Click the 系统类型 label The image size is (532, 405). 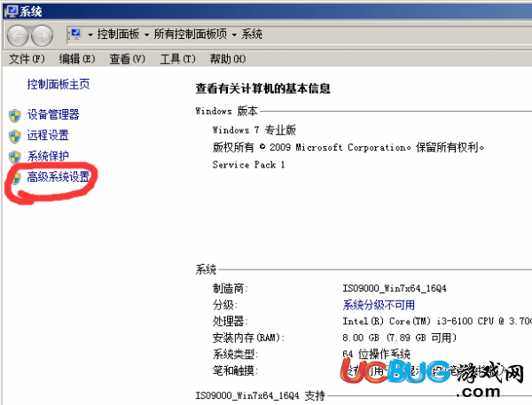235,354
